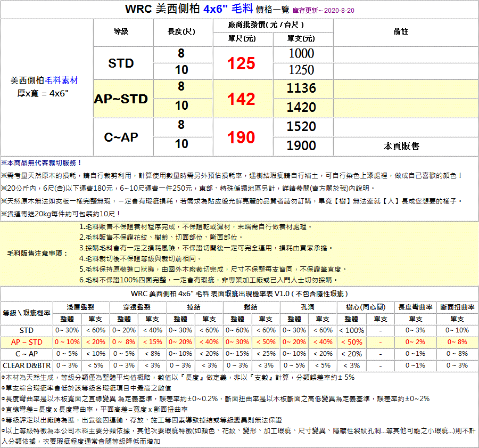Viewport: 479px width, 448px height.
Task: Select the '鬆結' column header
Action: [251, 307]
